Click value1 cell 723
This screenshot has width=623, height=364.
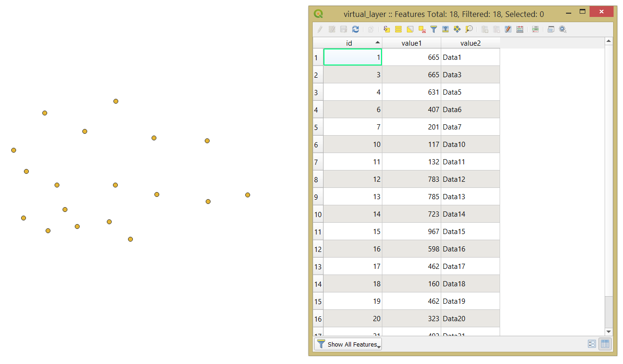(412, 214)
